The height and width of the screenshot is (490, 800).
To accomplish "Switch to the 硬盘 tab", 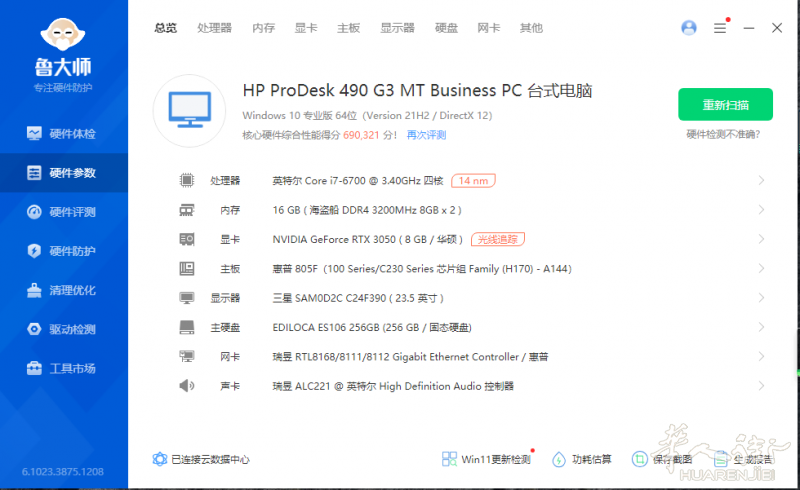I will point(446,28).
